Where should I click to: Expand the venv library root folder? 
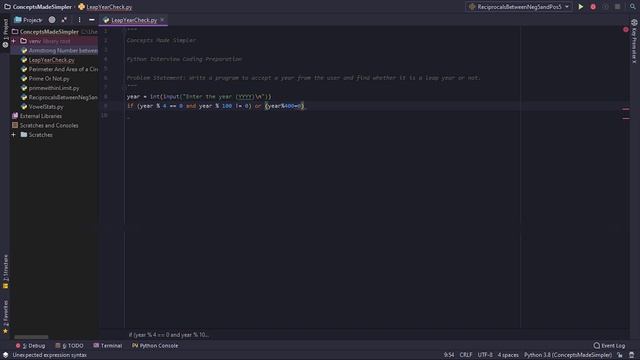(13, 41)
